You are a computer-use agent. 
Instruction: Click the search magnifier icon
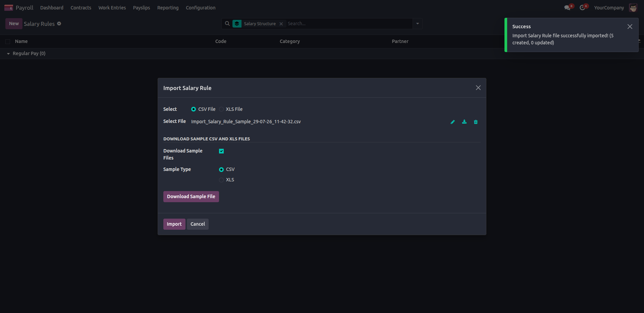click(227, 24)
